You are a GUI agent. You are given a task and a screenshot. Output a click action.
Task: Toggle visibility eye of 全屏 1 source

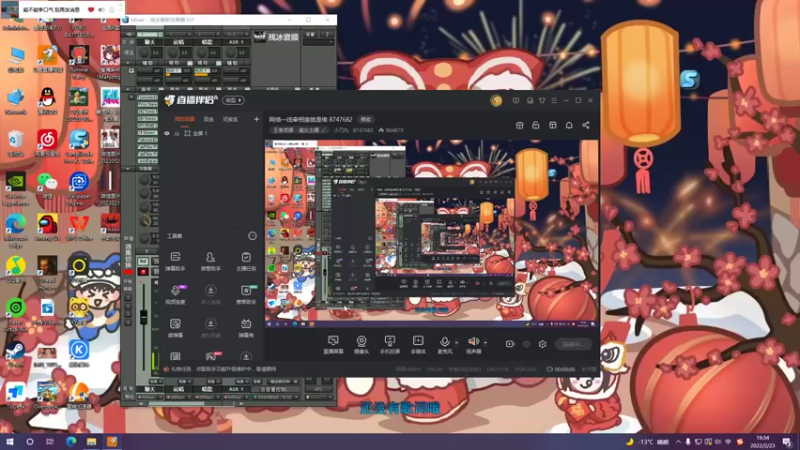(166, 133)
